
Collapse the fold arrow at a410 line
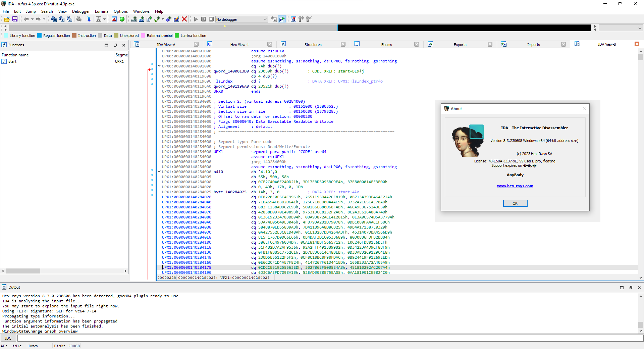[x=159, y=171]
